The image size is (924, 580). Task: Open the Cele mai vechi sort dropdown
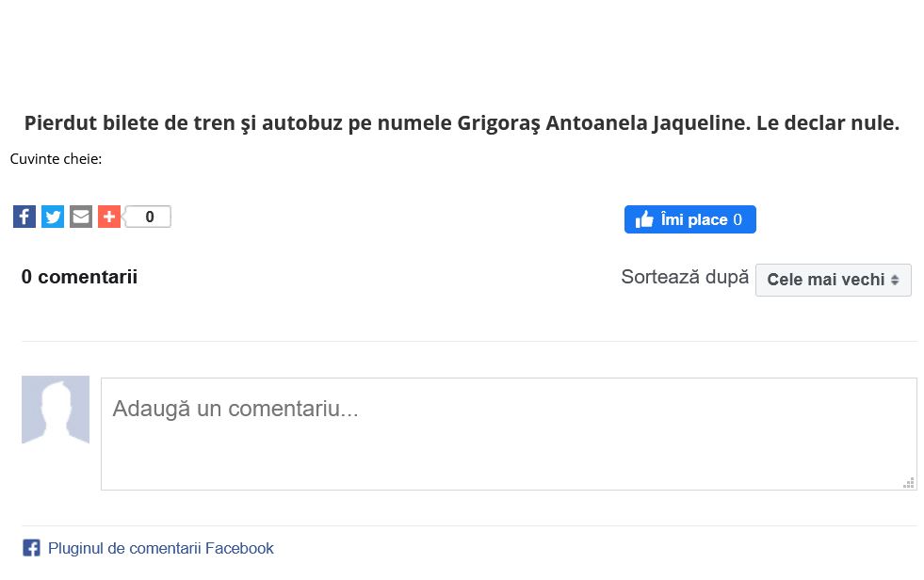point(826,280)
